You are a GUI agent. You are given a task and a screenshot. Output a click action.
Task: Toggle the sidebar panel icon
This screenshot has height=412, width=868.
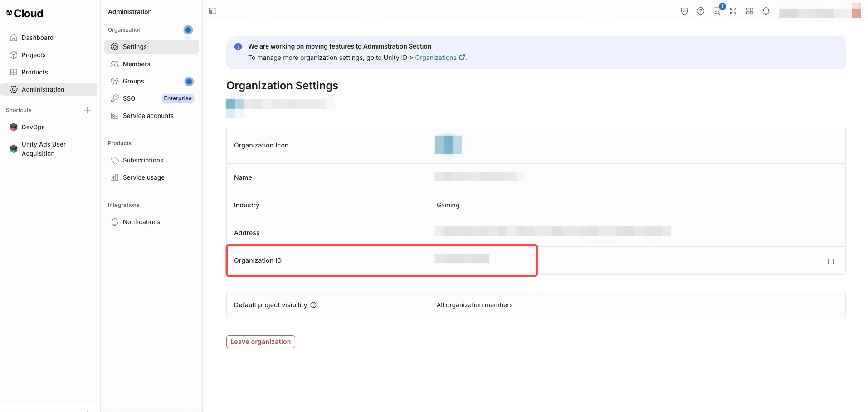pyautogui.click(x=213, y=11)
